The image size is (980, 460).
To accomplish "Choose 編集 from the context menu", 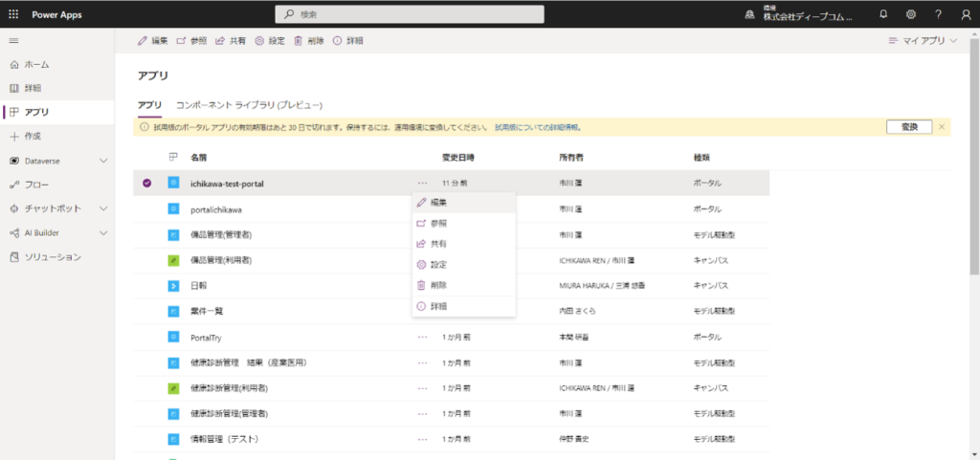I will pos(438,203).
